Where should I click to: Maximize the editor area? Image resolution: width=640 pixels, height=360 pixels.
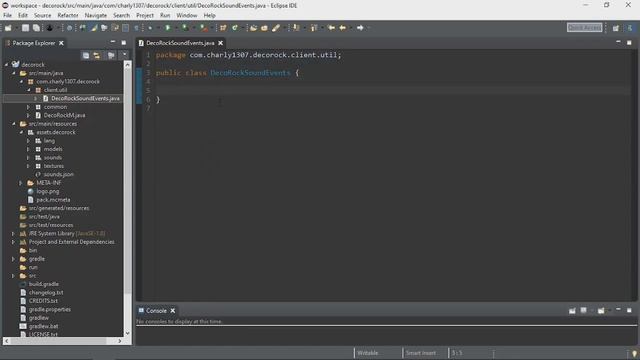(629, 42)
